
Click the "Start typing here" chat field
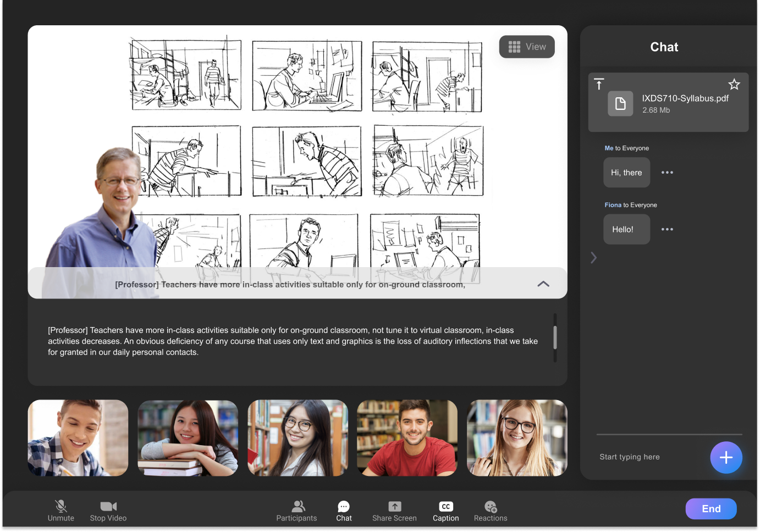pos(649,457)
